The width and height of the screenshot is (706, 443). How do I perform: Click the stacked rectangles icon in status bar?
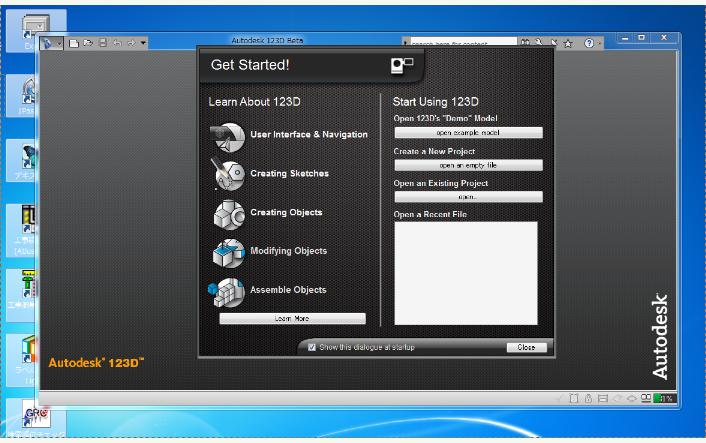pos(603,398)
